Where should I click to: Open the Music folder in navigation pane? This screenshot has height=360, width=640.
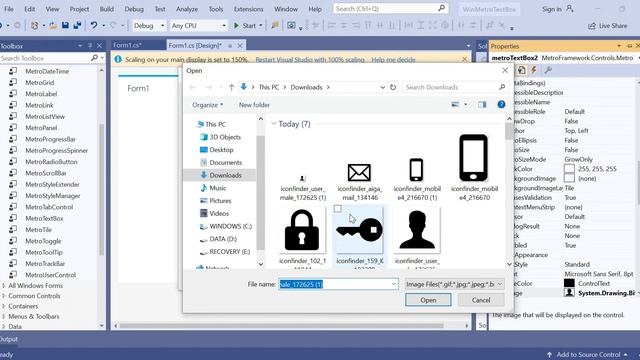pyautogui.click(x=217, y=188)
